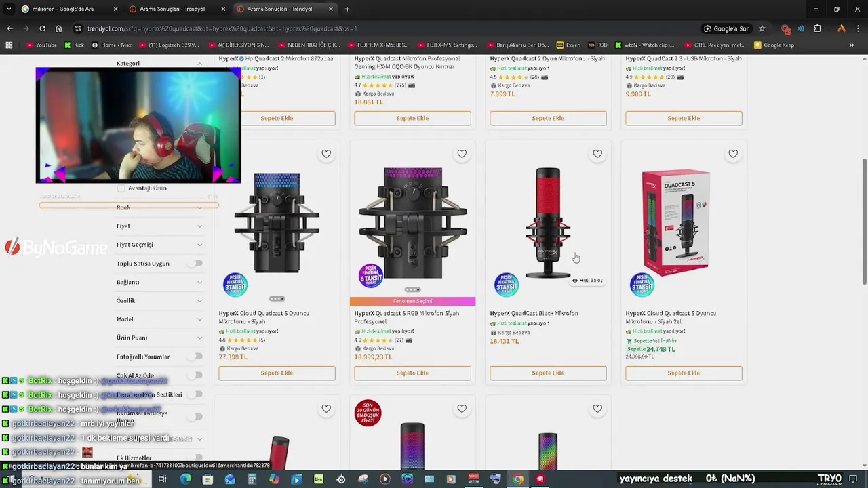Add the 24.749 TL Quadcast S 2'li to cart
The width and height of the screenshot is (868, 488).
coord(684,373)
